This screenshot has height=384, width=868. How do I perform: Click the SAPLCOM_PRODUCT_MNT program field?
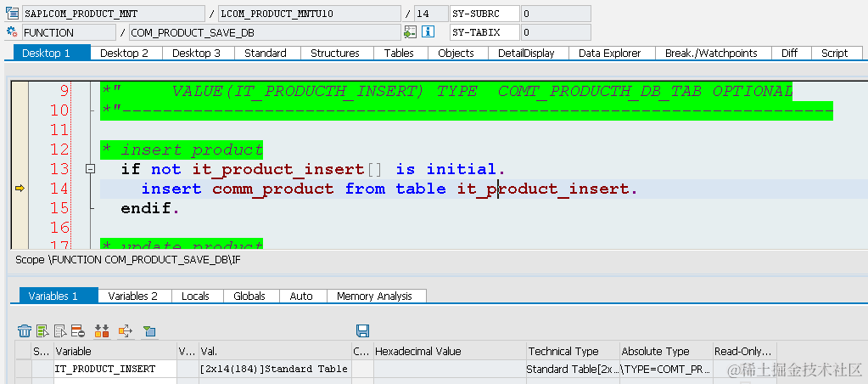click(114, 14)
